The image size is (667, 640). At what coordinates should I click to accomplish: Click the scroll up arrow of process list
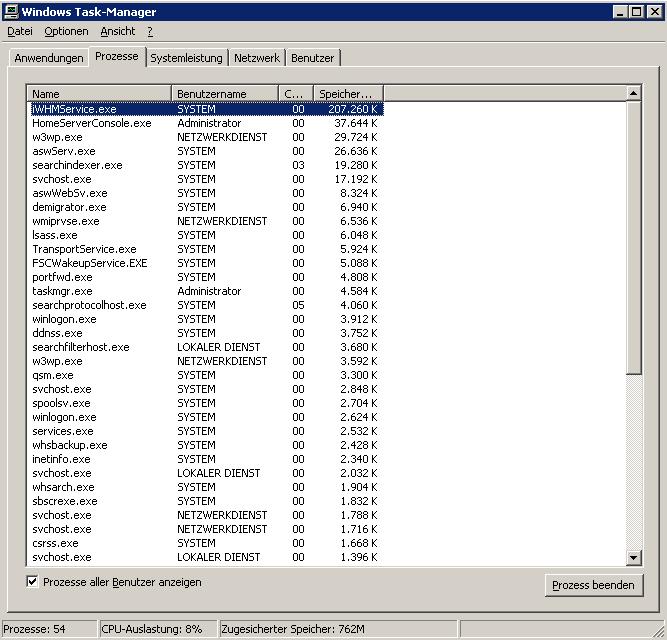633,93
